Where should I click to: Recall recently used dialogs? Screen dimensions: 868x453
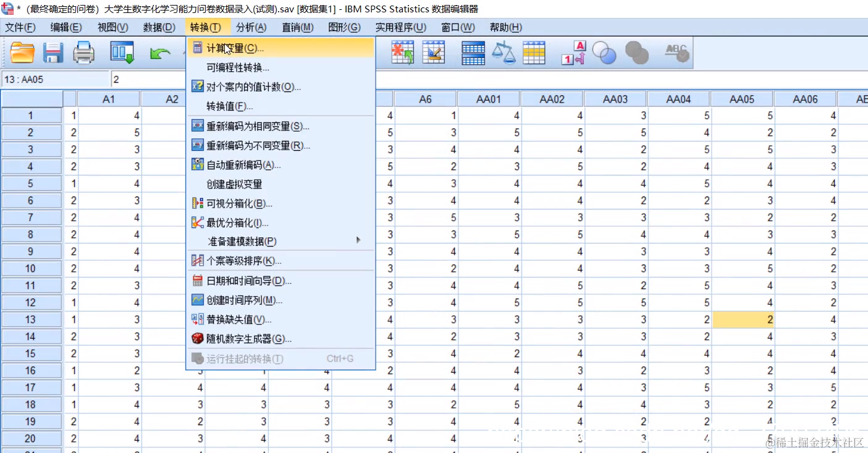122,53
